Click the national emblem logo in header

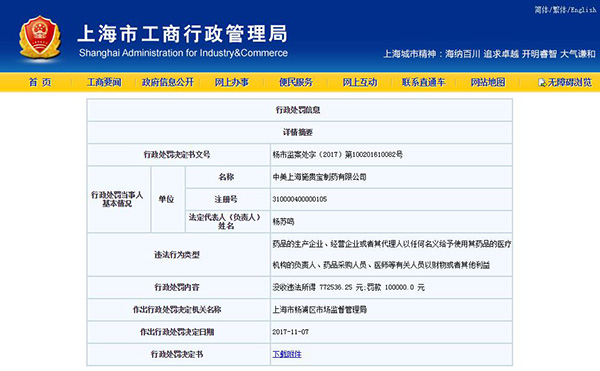40,37
